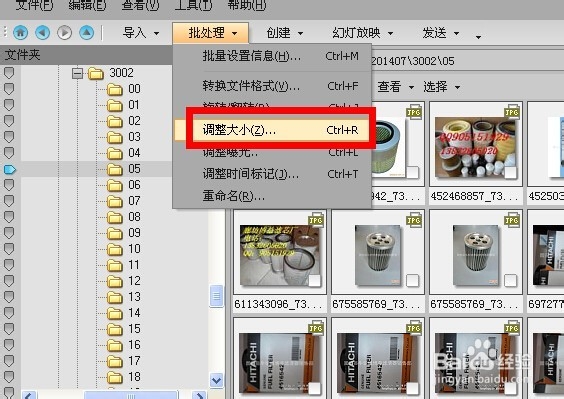Open the toolbar overflow arrow after 发送
564x399 pixels.
click(478, 37)
